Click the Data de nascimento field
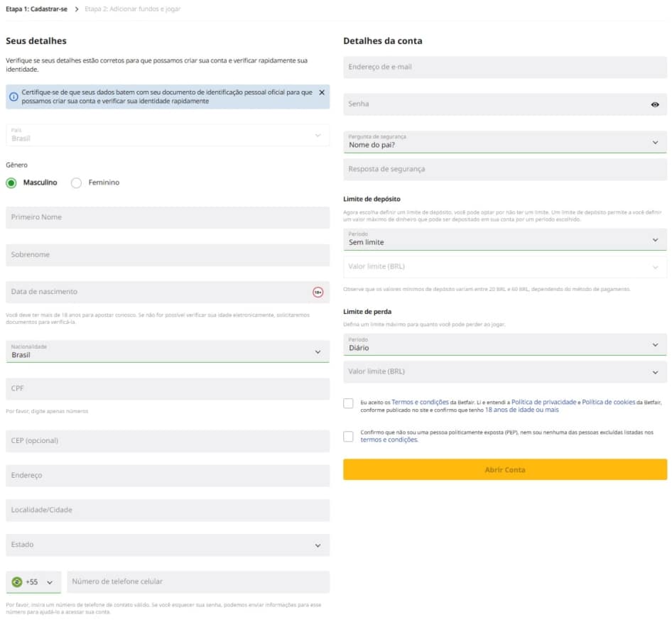The image size is (672, 622). tap(168, 292)
